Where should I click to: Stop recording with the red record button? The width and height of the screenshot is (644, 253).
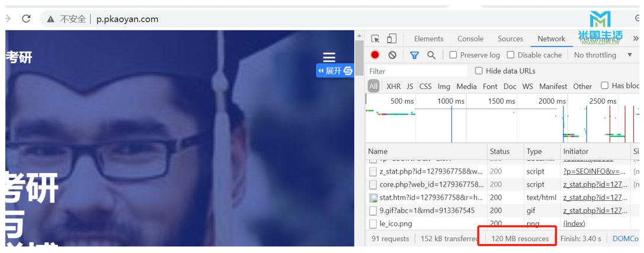coord(375,55)
